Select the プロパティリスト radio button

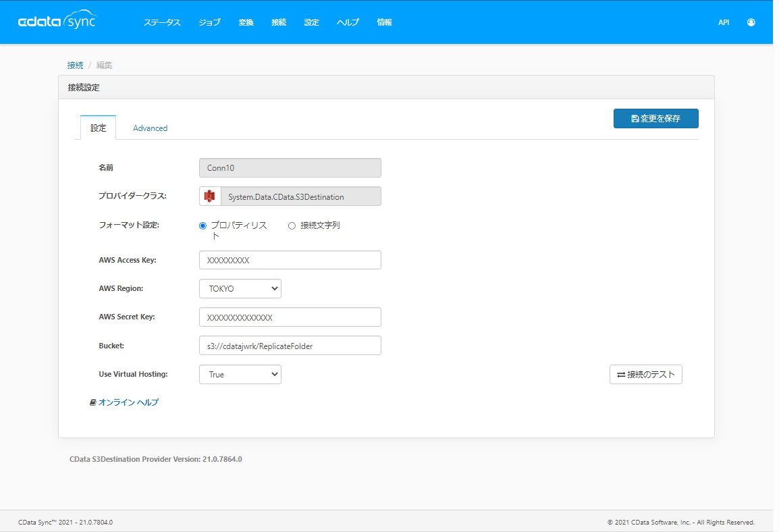click(x=203, y=225)
